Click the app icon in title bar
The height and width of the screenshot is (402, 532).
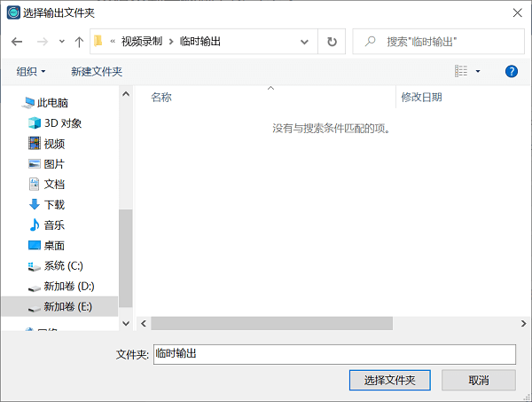[13, 12]
